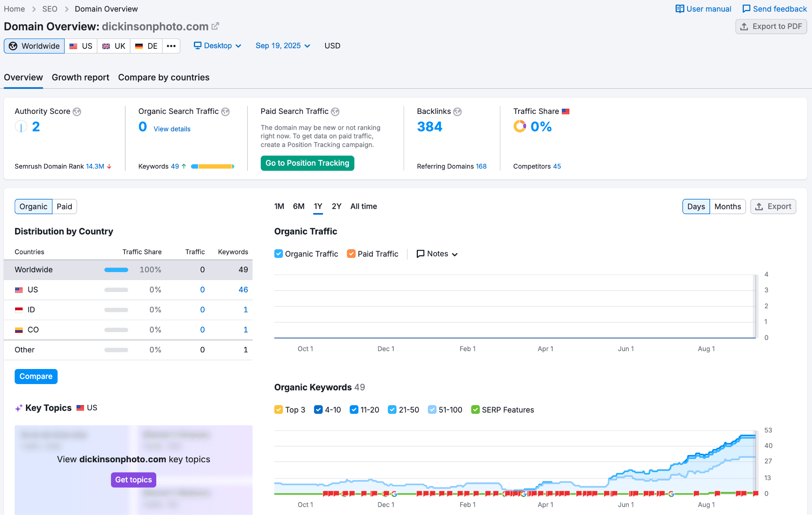Open the Compare by countries tab
Image resolution: width=812 pixels, height=515 pixels.
point(163,77)
